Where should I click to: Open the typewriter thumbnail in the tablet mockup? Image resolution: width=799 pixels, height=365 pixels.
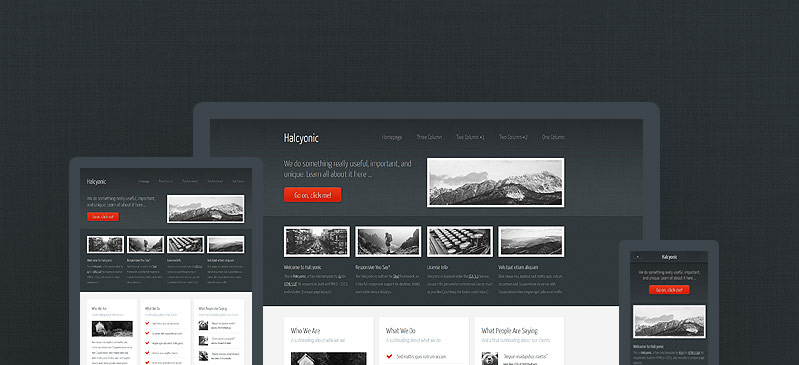point(185,244)
